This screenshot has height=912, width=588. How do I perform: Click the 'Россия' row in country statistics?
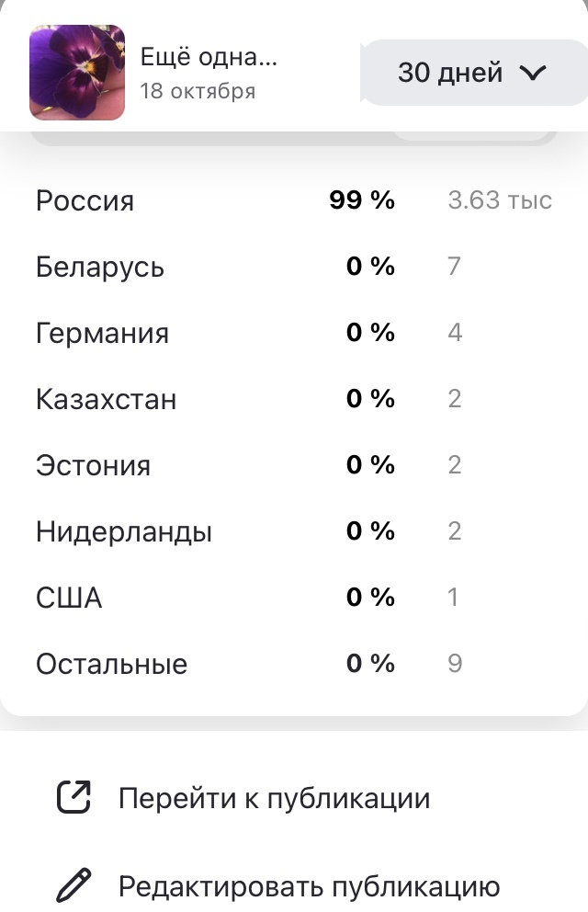click(x=85, y=200)
